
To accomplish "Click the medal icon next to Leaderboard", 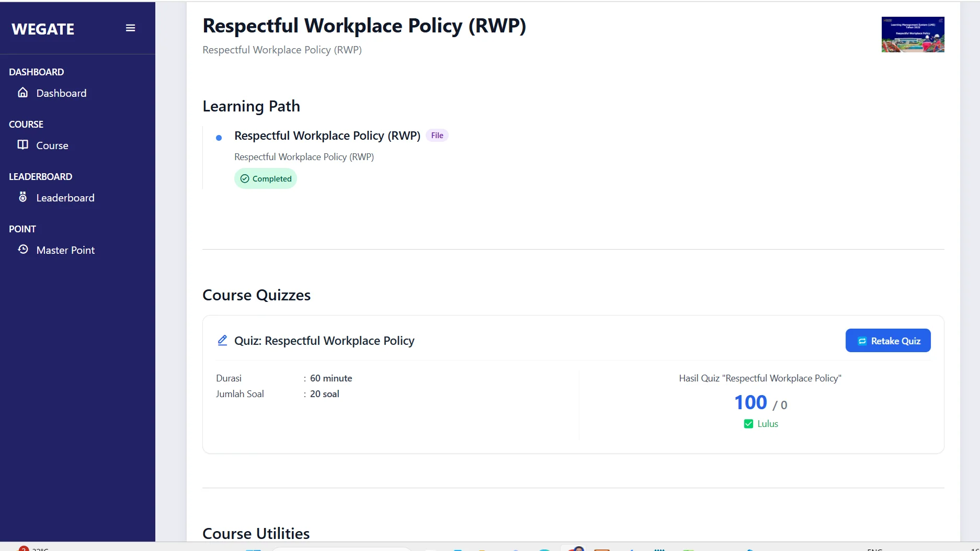I will tap(23, 197).
